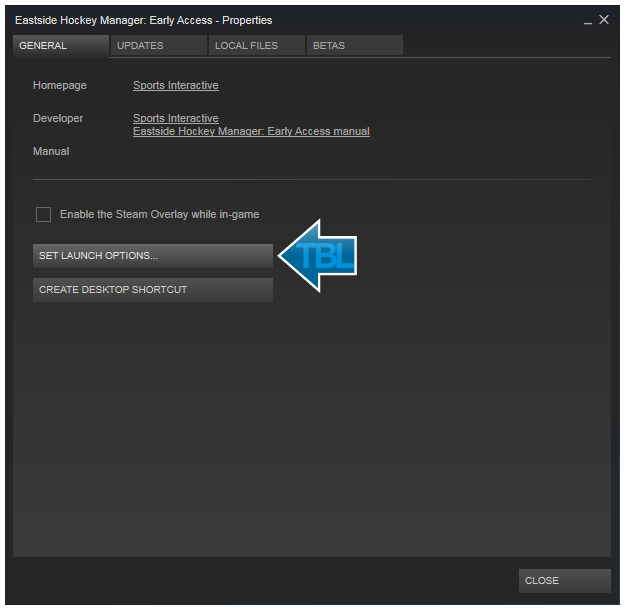Open the Updates tab
The image size is (625, 610).
click(x=159, y=46)
